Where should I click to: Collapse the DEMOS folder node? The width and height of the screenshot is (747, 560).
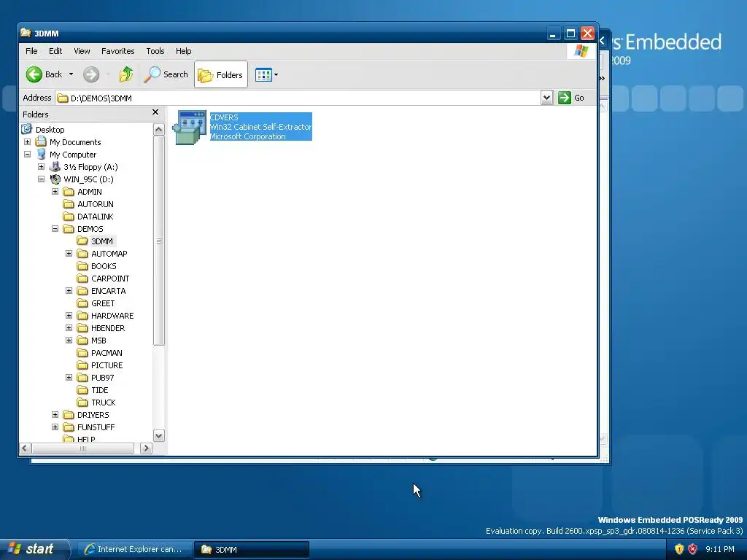(x=55, y=228)
